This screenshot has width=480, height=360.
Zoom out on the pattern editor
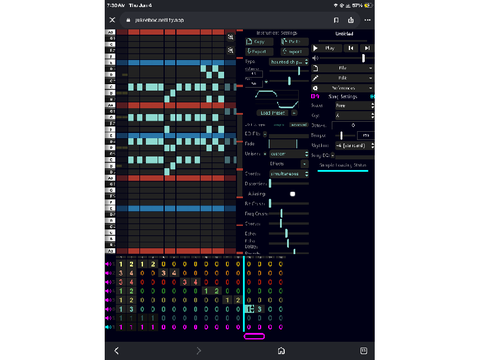coord(230,50)
